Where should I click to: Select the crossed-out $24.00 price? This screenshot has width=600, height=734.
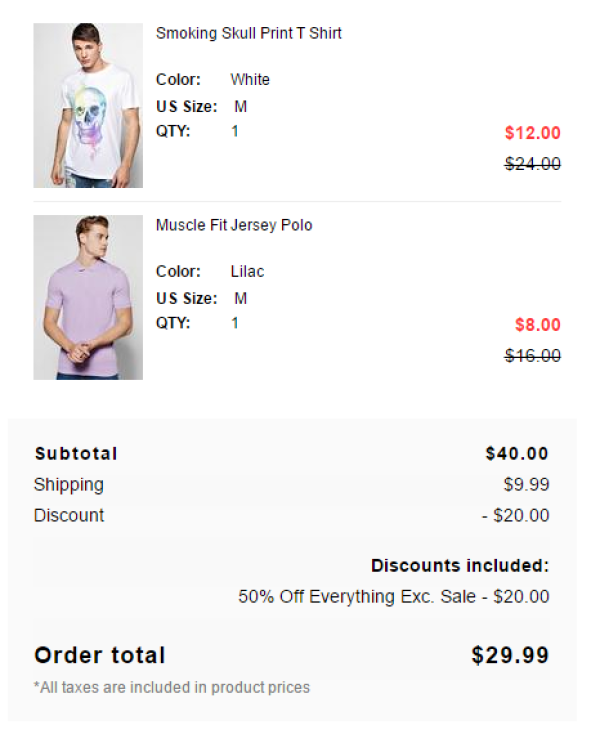pyautogui.click(x=533, y=164)
